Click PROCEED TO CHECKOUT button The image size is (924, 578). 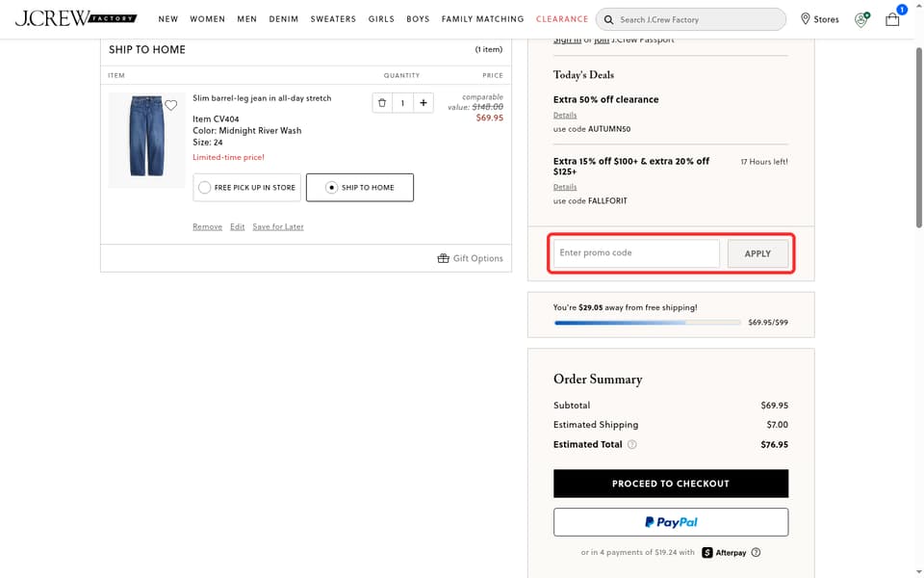[x=671, y=484]
